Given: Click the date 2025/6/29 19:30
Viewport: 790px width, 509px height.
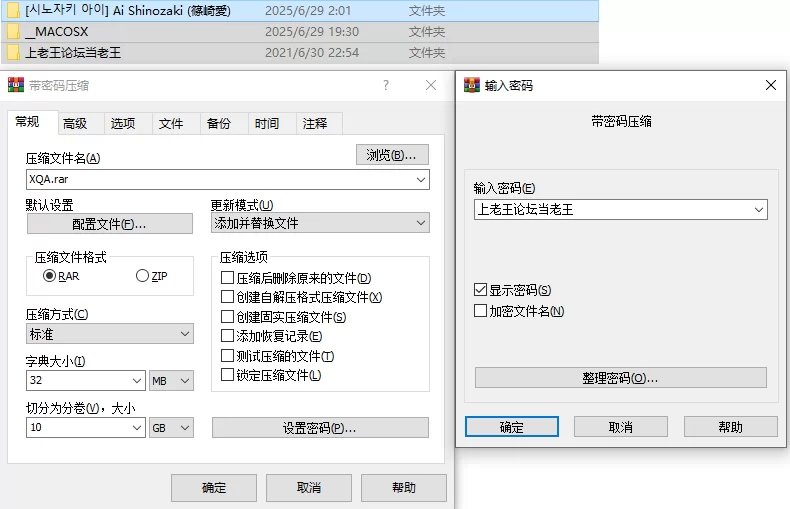Looking at the screenshot, I should coord(312,32).
